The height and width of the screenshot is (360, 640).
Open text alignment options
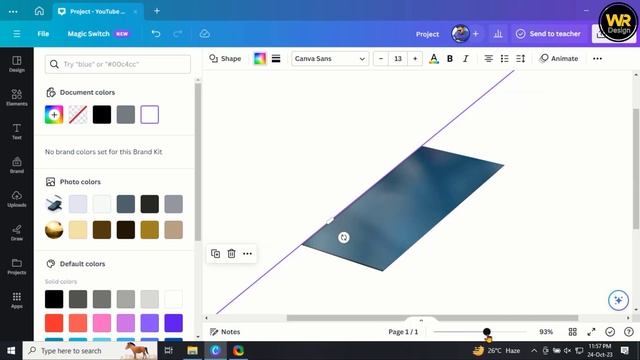point(488,59)
